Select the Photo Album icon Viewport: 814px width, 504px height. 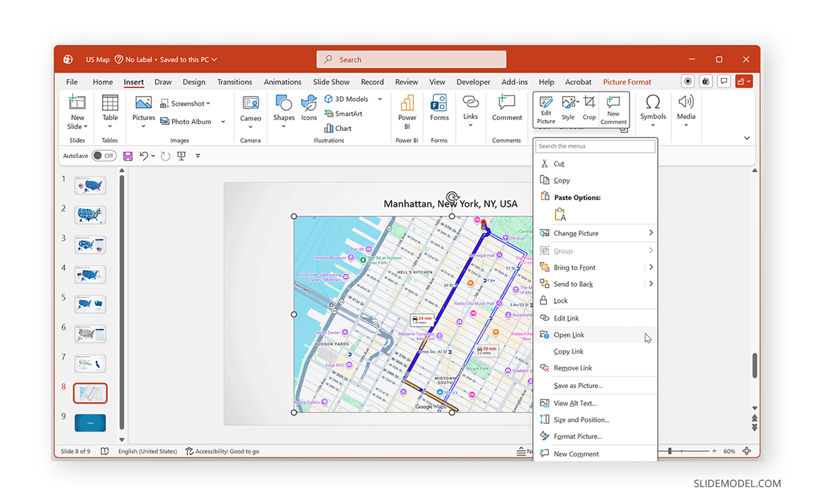tap(165, 121)
